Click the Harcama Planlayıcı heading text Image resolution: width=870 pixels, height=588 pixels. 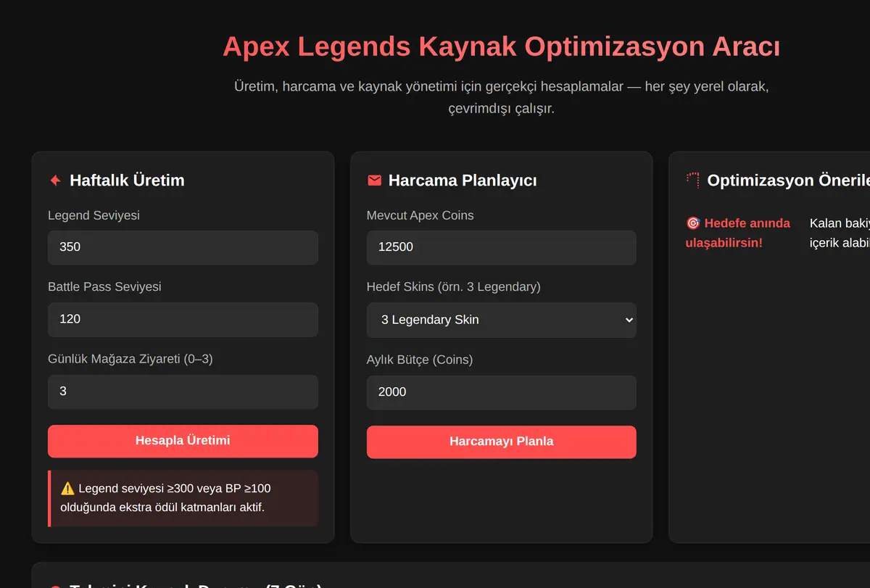tap(463, 181)
